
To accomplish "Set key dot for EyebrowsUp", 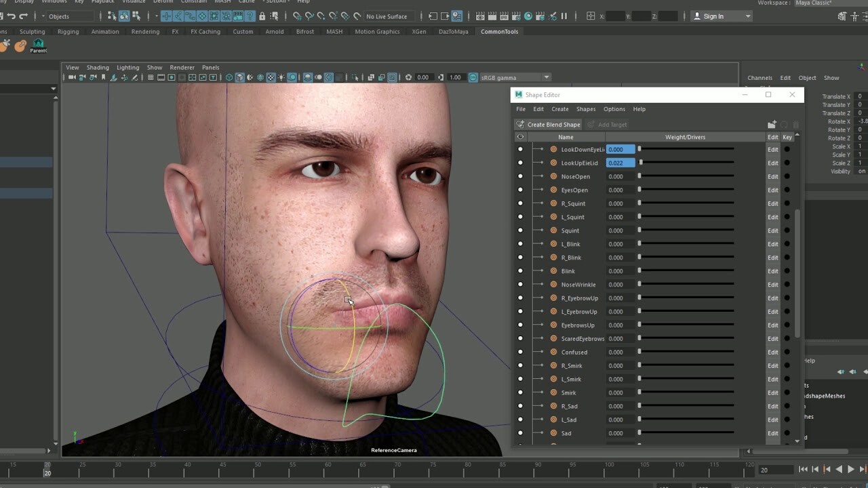I will pos(787,325).
